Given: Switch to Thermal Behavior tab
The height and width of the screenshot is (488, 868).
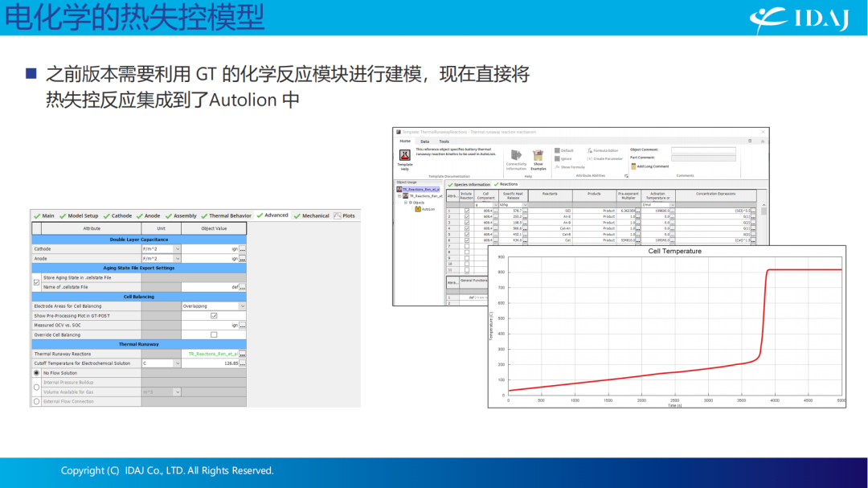Looking at the screenshot, I should tap(226, 215).
